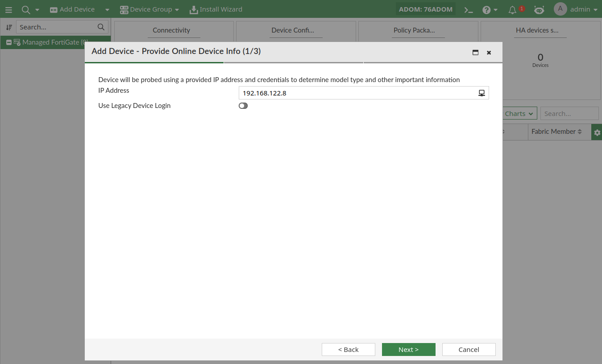Cancel the Add Device dialog
Viewport: 602px width, 364px height.
(x=469, y=349)
